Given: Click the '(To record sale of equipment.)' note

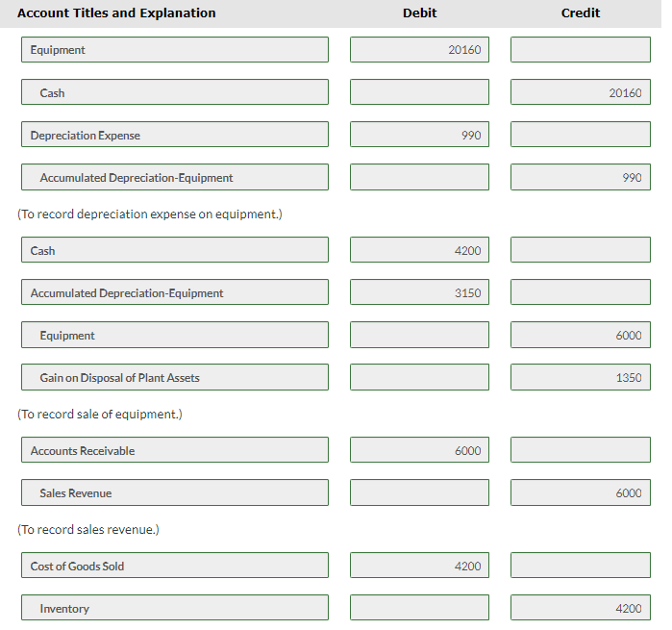Looking at the screenshot, I should (99, 415).
